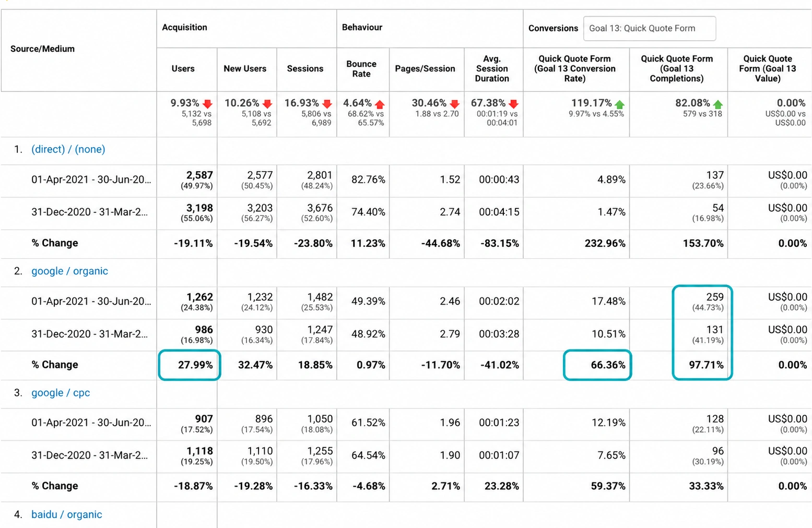Select the 153.70% completions change cell
This screenshot has width=812, height=528.
(678, 243)
